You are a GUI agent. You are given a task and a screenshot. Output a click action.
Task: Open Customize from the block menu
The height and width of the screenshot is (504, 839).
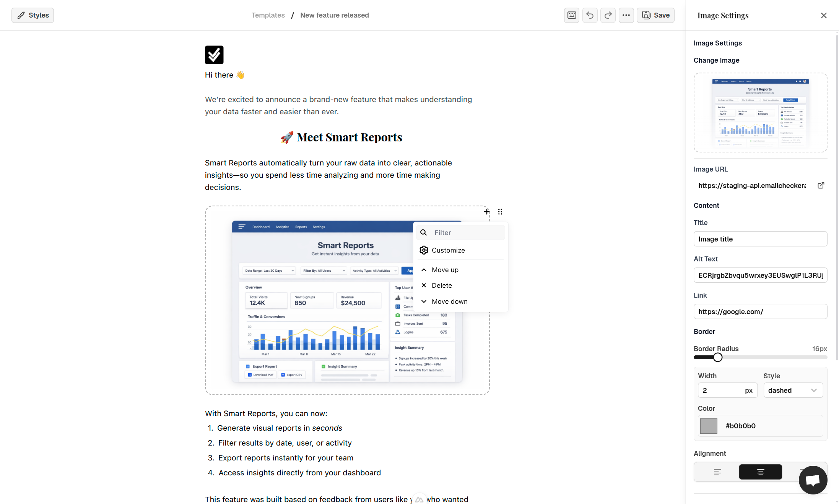tap(448, 250)
